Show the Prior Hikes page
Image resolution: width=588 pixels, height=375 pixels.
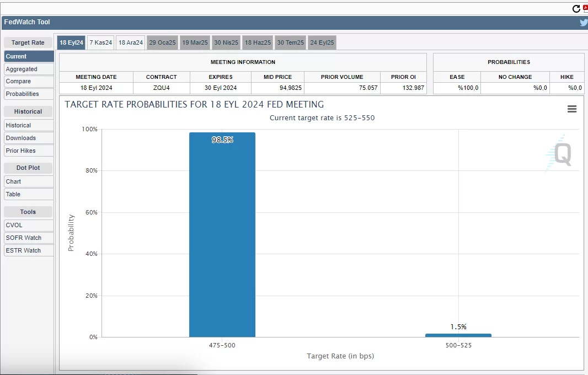coord(29,151)
